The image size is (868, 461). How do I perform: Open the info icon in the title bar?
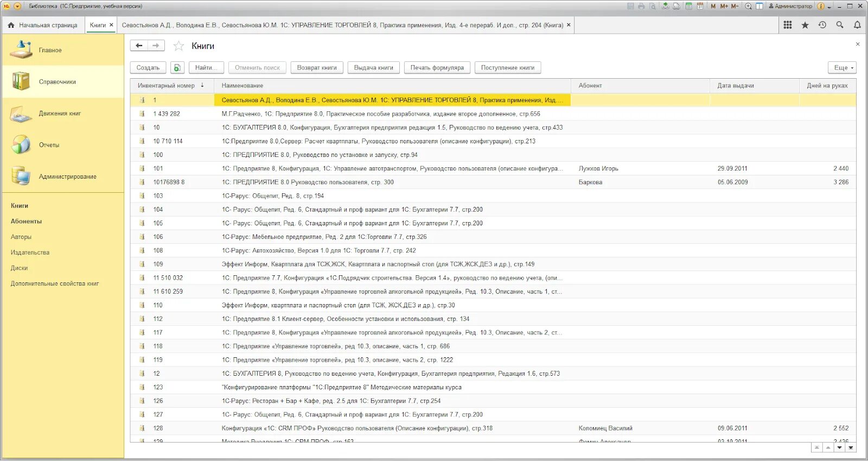point(821,6)
